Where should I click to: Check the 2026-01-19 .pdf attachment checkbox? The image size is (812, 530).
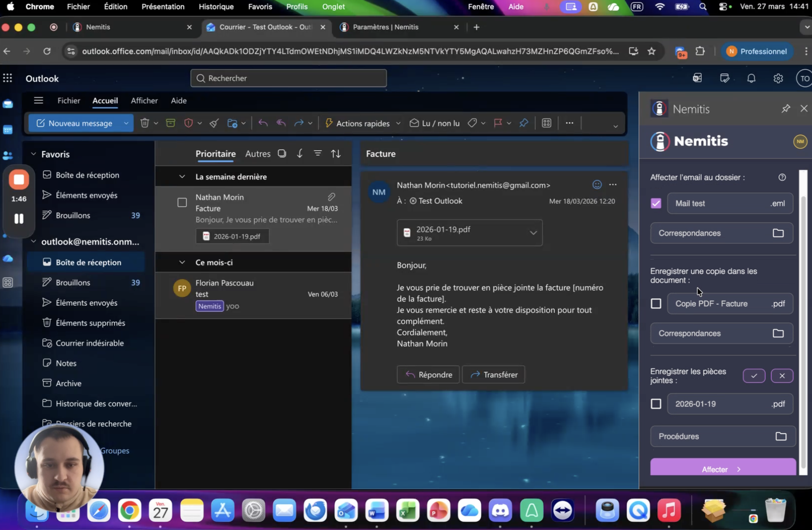tap(656, 404)
